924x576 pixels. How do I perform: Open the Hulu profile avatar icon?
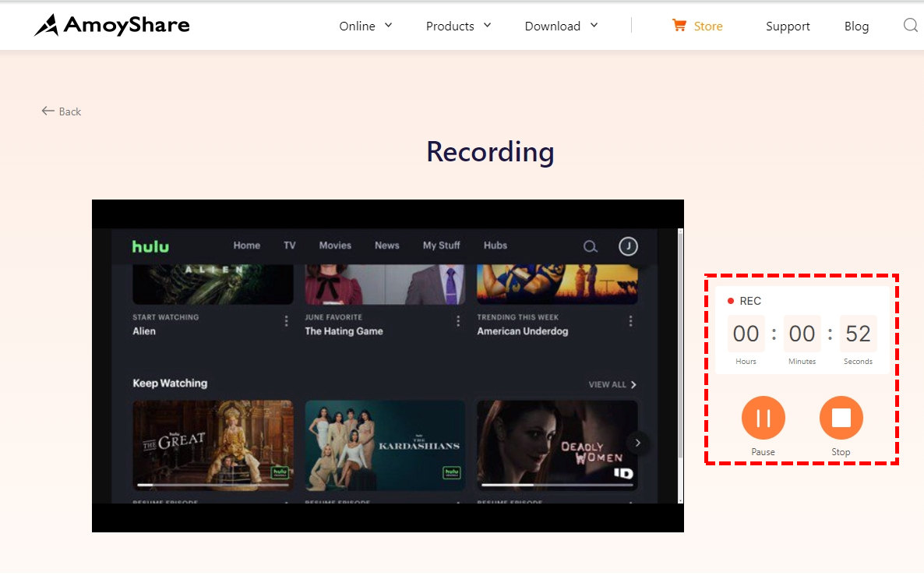point(628,246)
